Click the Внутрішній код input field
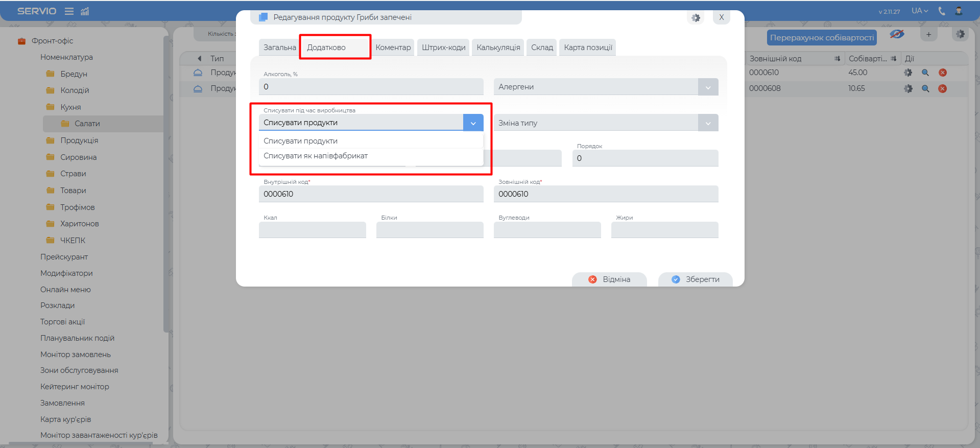Screen dimensions: 980x448 click(371, 194)
